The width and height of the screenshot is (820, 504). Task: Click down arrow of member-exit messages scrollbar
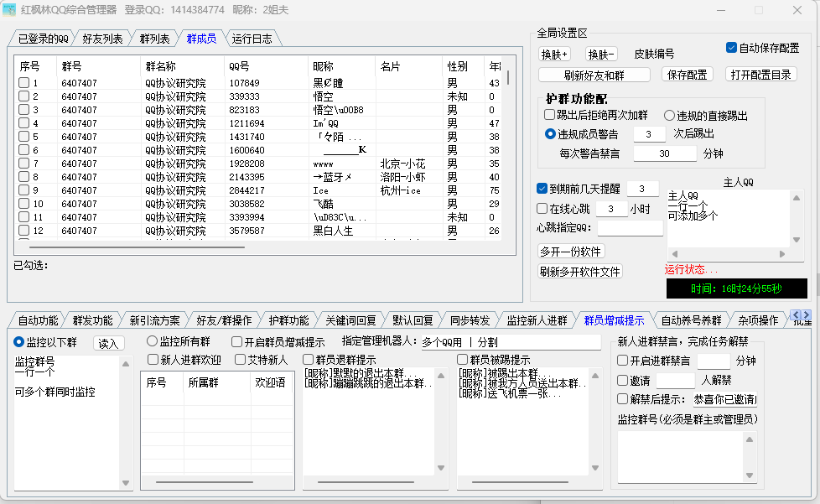click(442, 468)
